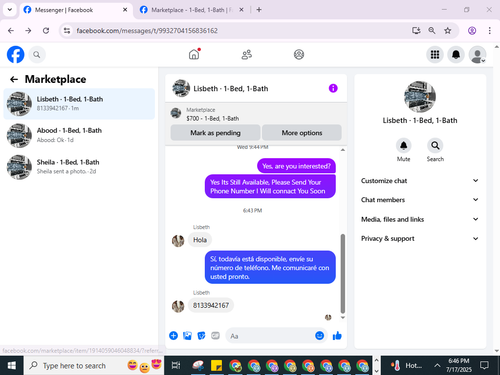Choose a GIF from the composer
Viewport: 500px width, 375px height.
click(215, 336)
